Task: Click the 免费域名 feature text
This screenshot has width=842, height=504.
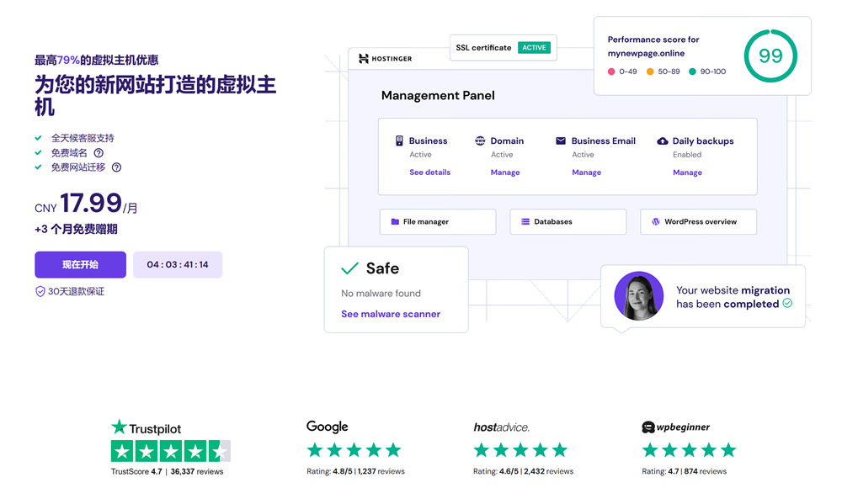Action: (x=69, y=153)
